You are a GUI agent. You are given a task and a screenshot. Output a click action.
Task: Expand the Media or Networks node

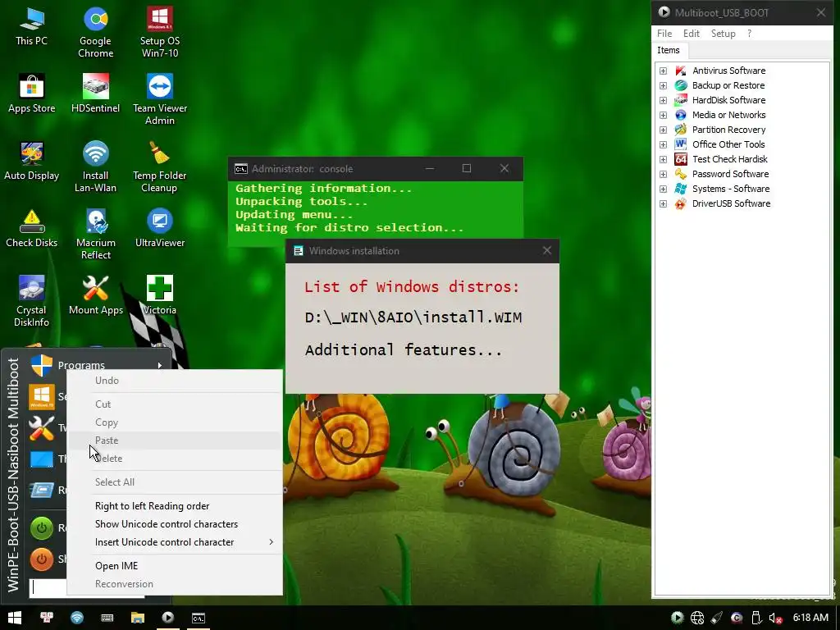pos(663,115)
